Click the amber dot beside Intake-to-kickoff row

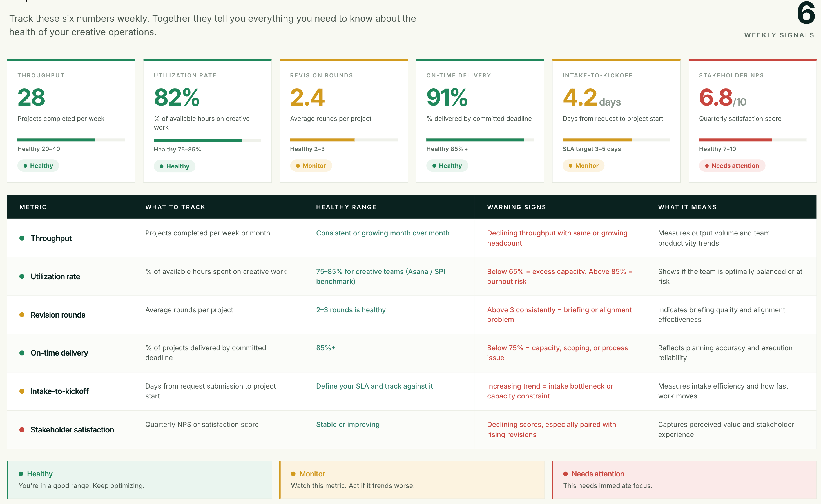(22, 391)
